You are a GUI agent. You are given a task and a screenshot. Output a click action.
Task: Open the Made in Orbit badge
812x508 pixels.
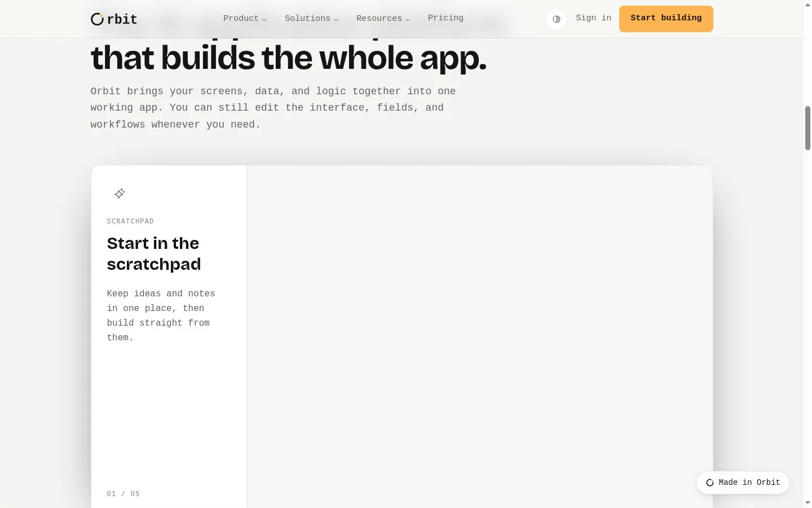coord(743,483)
